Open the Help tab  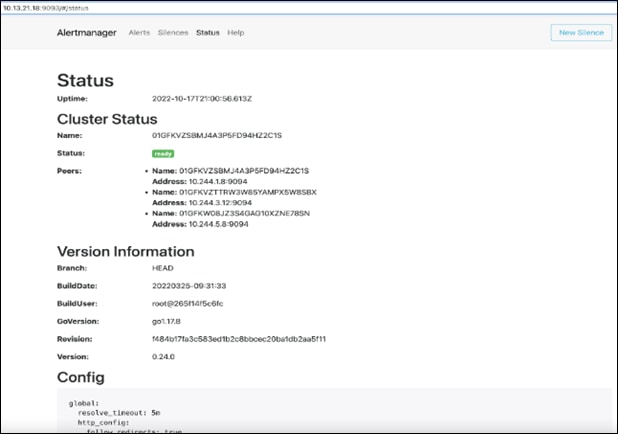(236, 33)
